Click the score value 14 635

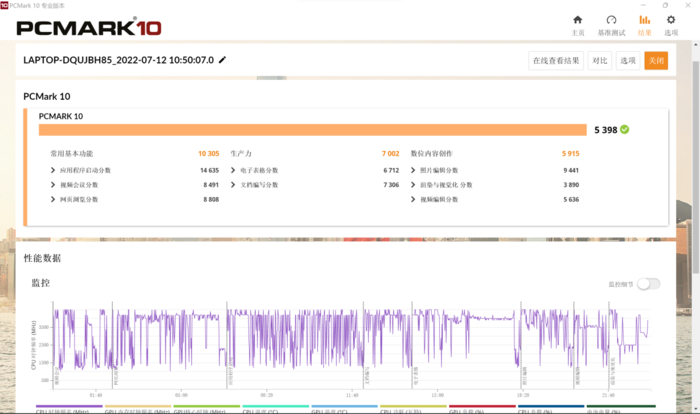pos(209,170)
